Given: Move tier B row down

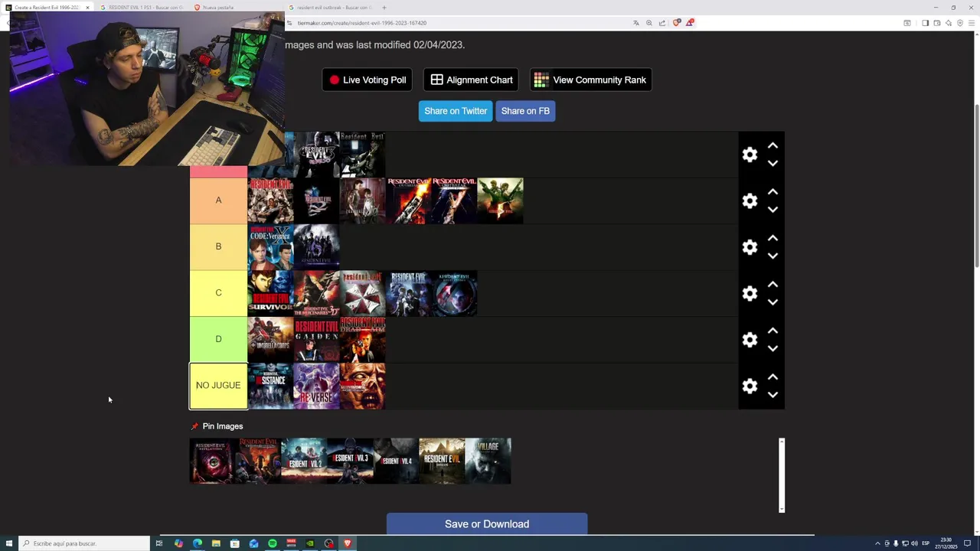Looking at the screenshot, I should (x=773, y=256).
